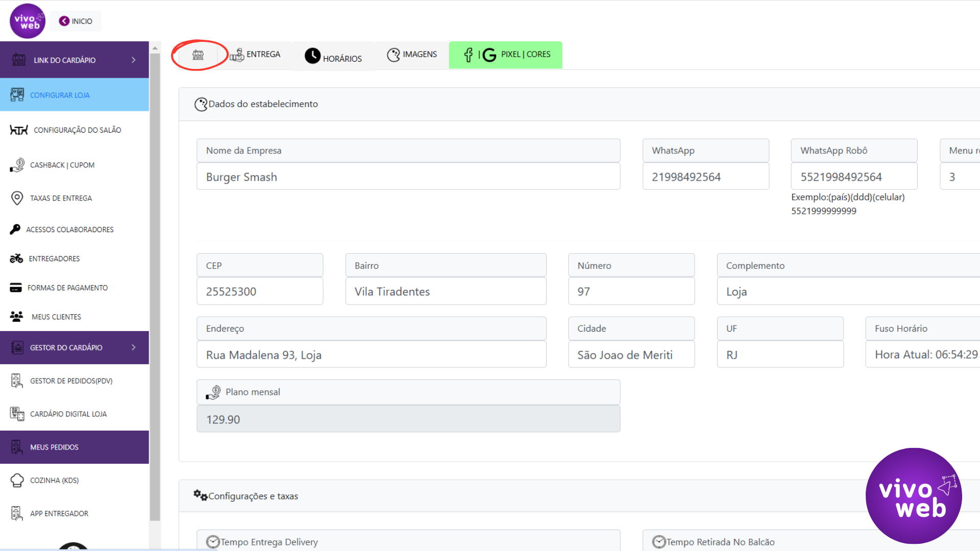Image resolution: width=980 pixels, height=551 pixels.
Task: Click the Formas de Pagamento card icon
Action: [x=16, y=288]
